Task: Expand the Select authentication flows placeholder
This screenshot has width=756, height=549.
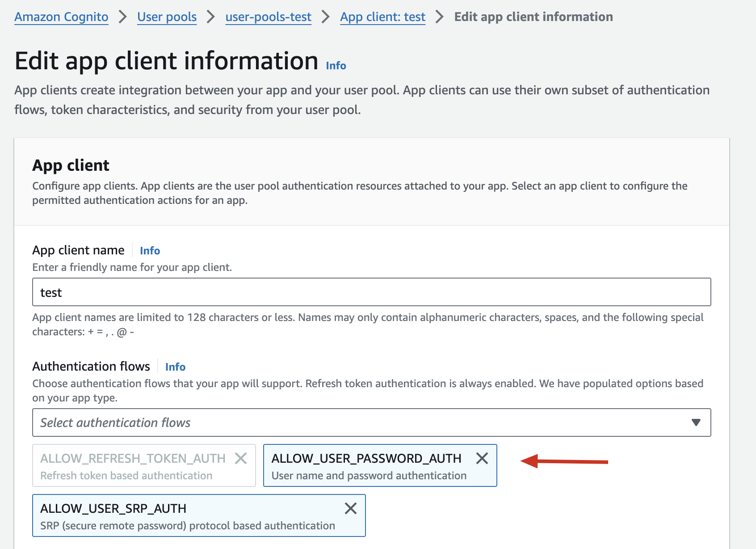Action: [115, 422]
